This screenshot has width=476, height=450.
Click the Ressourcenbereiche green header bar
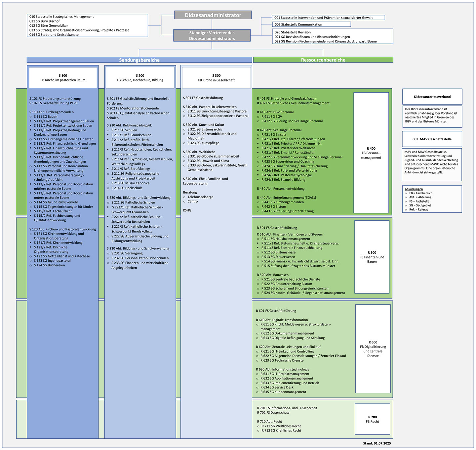323,60
